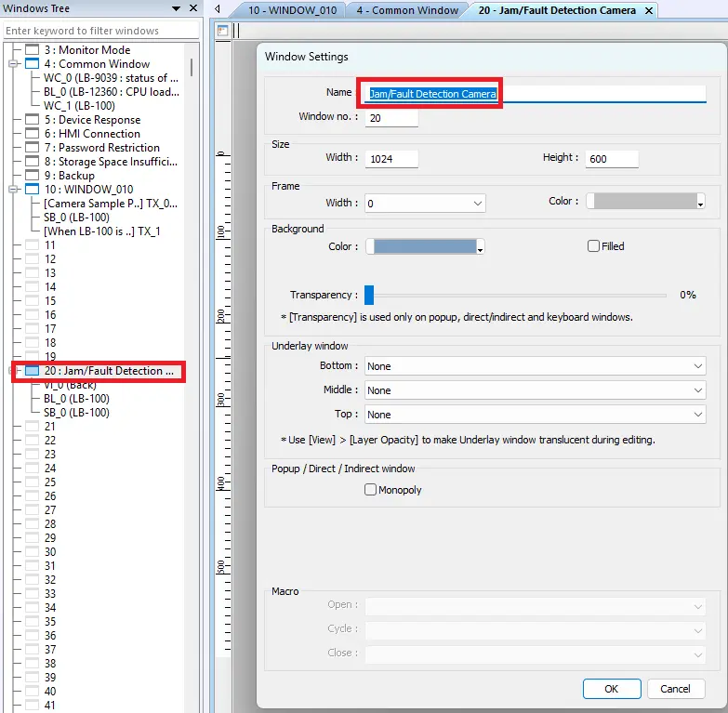728x713 pixels.
Task: Open the Frame Width dropdown
Action: [425, 204]
